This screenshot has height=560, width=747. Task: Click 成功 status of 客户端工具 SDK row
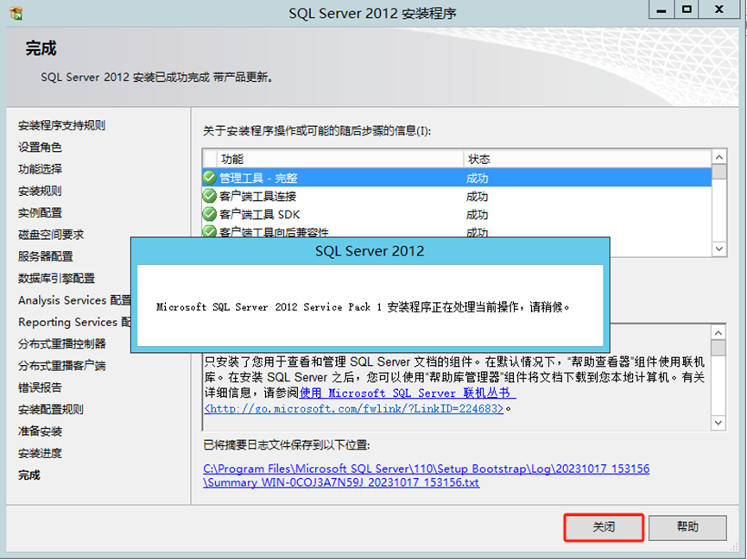(477, 214)
